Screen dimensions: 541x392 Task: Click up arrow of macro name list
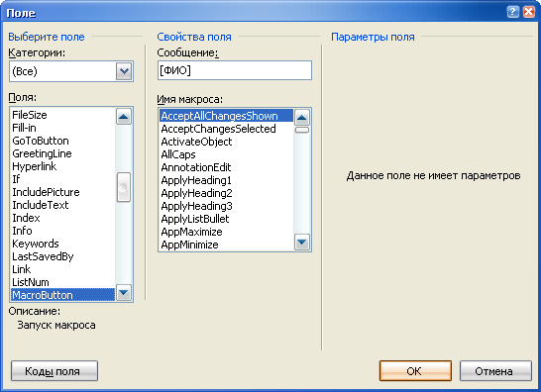(302, 118)
